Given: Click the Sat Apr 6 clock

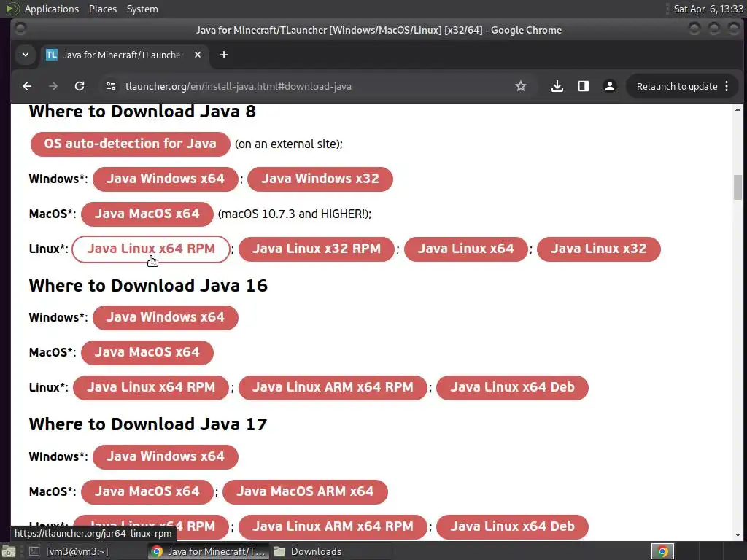Looking at the screenshot, I should (708, 9).
